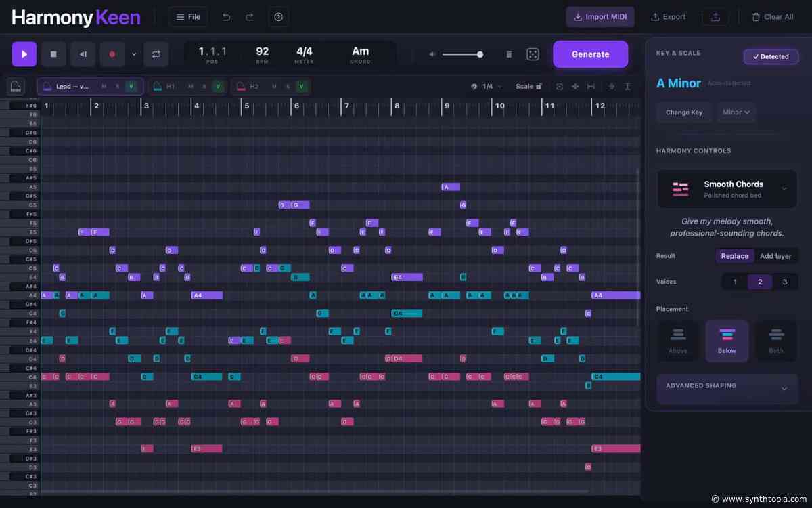Mute the H2 track with M
This screenshot has height=508, width=812.
[x=274, y=87]
